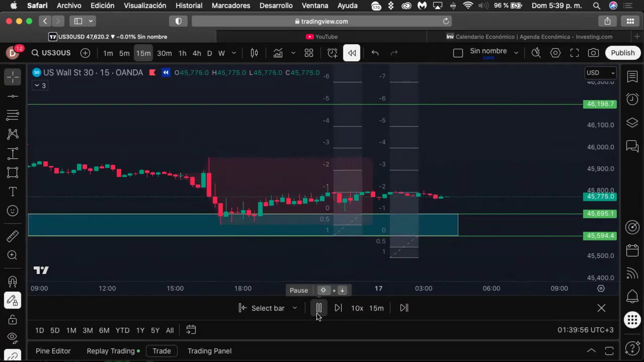The height and width of the screenshot is (362, 644).
Task: Enable the zoom-in magnifier mode
Action: pos(12,255)
